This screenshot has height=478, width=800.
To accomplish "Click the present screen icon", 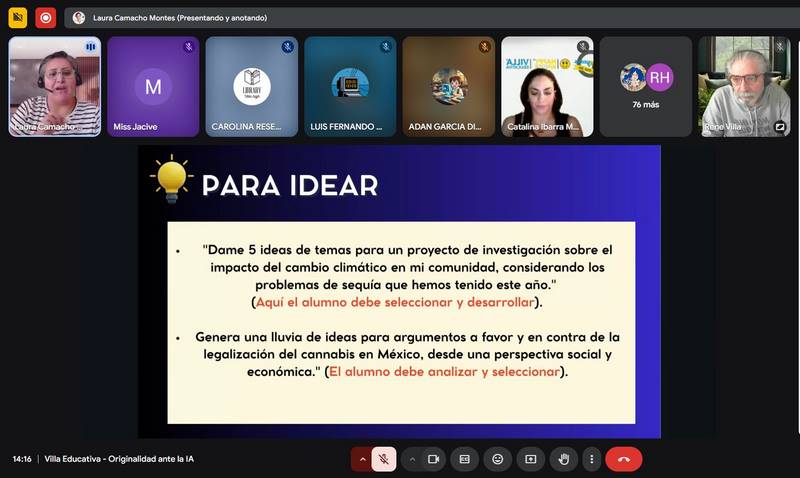I will [530, 459].
